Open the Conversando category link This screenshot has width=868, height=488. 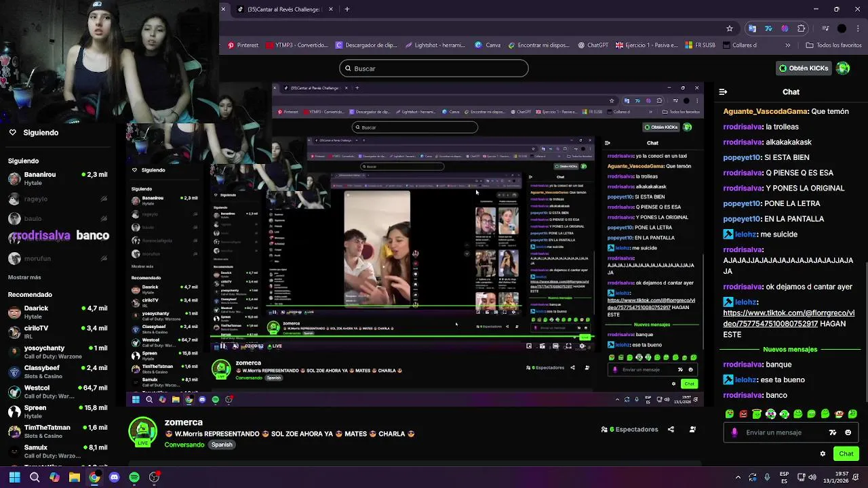tap(184, 445)
